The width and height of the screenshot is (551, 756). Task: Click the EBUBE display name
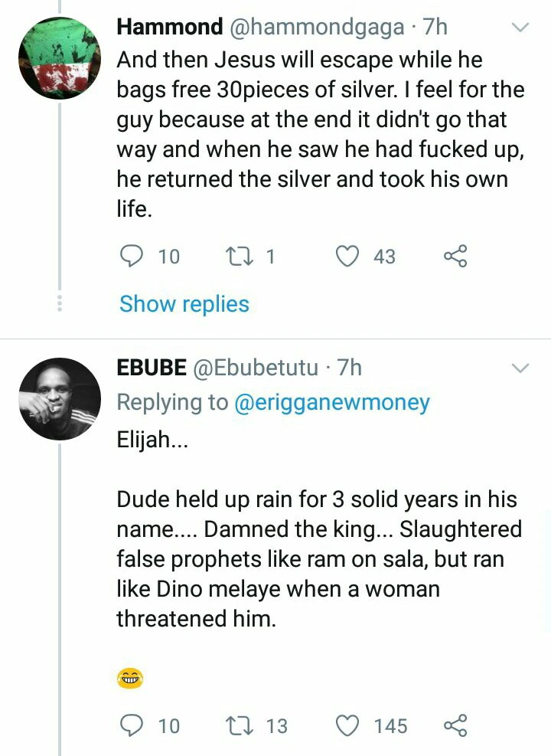pos(151,368)
